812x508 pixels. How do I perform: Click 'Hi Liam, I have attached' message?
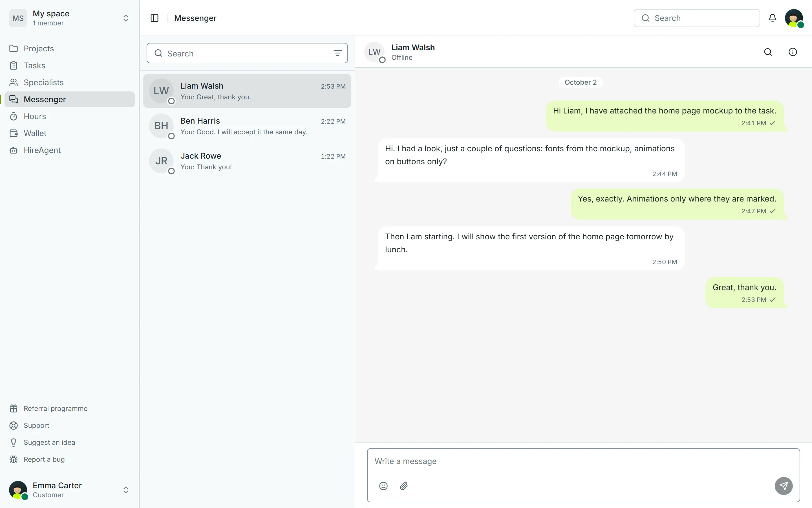pyautogui.click(x=665, y=116)
